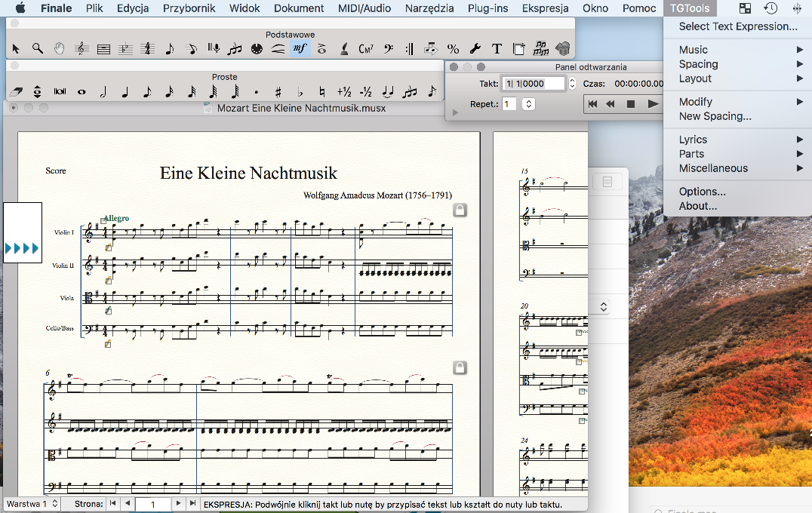Open the Plug-ins menu
The image size is (812, 513).
(x=488, y=8)
